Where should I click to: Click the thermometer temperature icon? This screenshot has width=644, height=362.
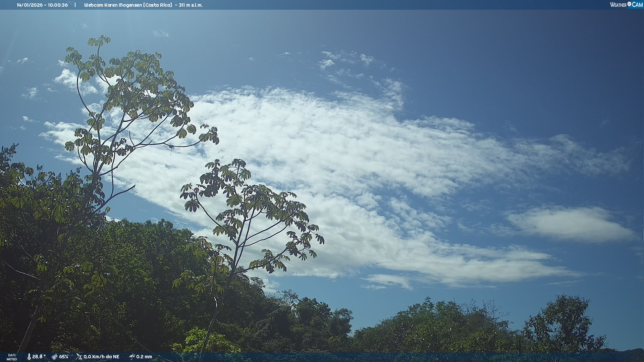coord(29,357)
